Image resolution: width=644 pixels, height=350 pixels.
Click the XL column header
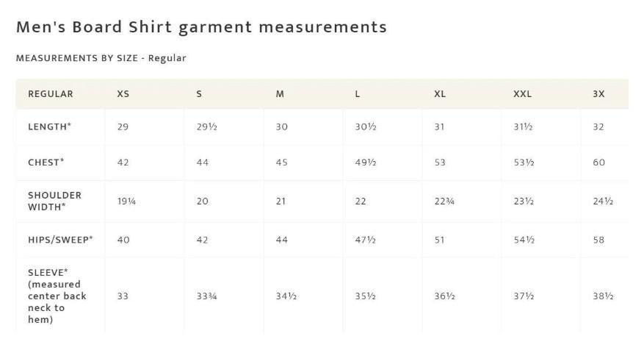tap(440, 94)
